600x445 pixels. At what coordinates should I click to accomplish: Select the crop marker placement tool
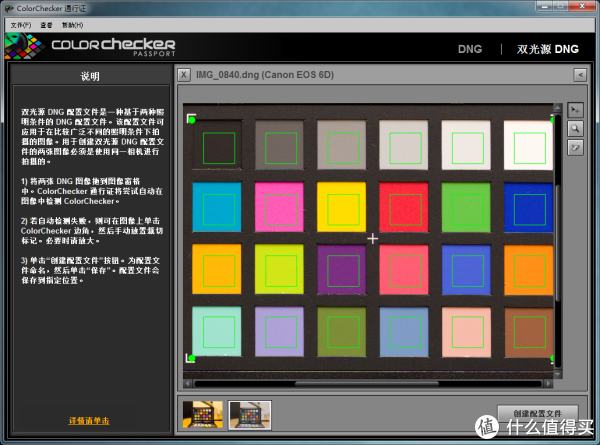(x=575, y=111)
